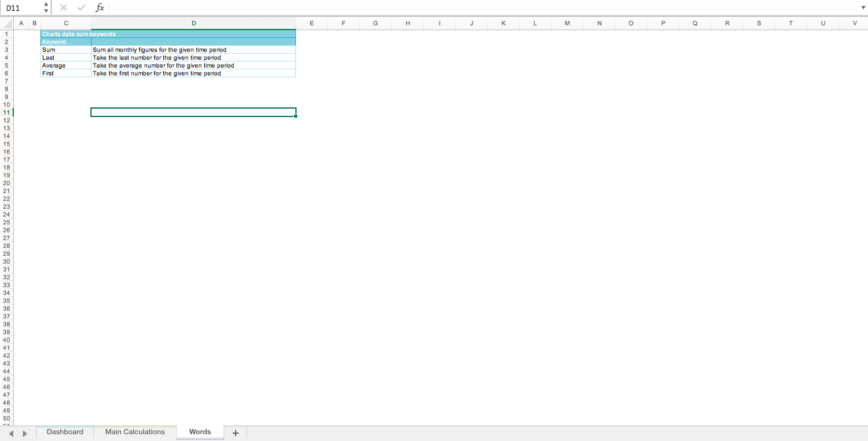
Task: Go to previous sheet with left arrow
Action: pyautogui.click(x=12, y=433)
